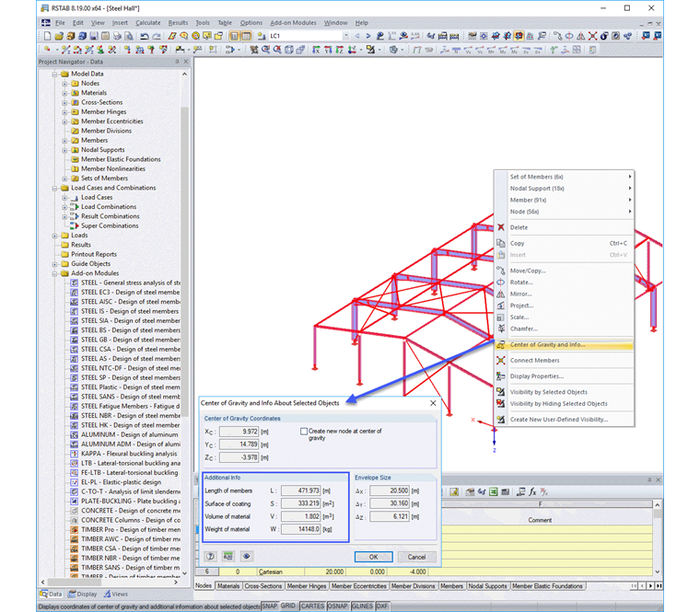The width and height of the screenshot is (700, 612).
Task: Click the Weight of material value field
Action: coord(301,529)
